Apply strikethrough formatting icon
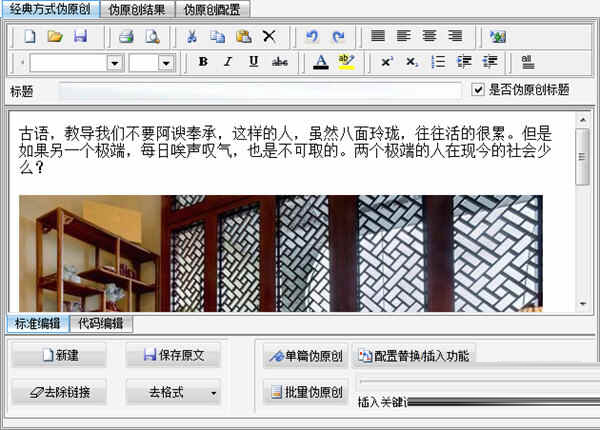The width and height of the screenshot is (600, 430). point(280,62)
